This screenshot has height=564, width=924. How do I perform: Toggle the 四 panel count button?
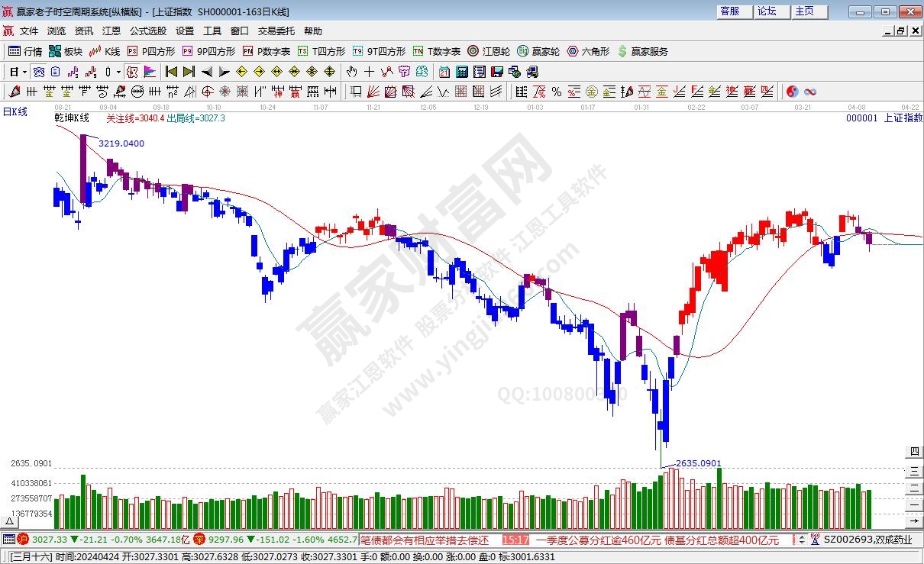pos(914,452)
